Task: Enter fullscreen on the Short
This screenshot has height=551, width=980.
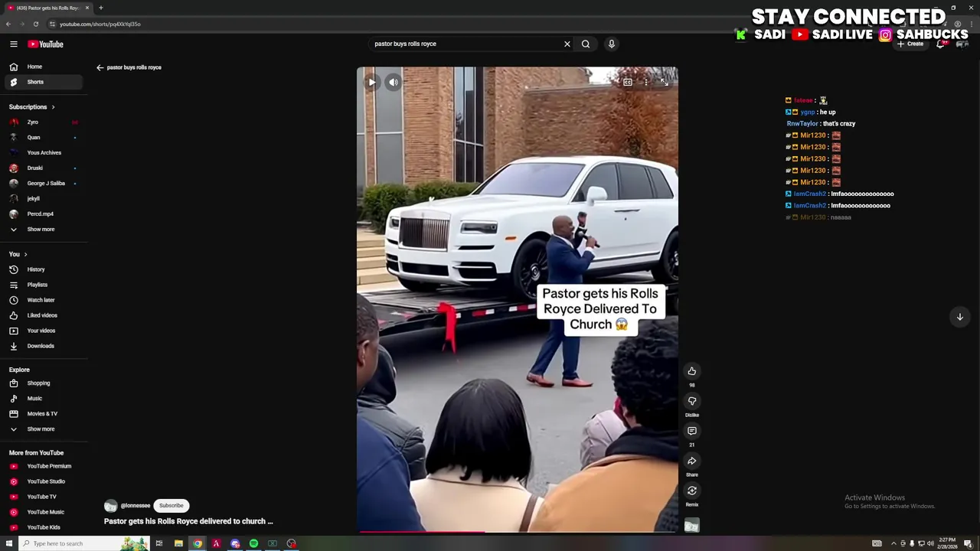Action: click(664, 82)
